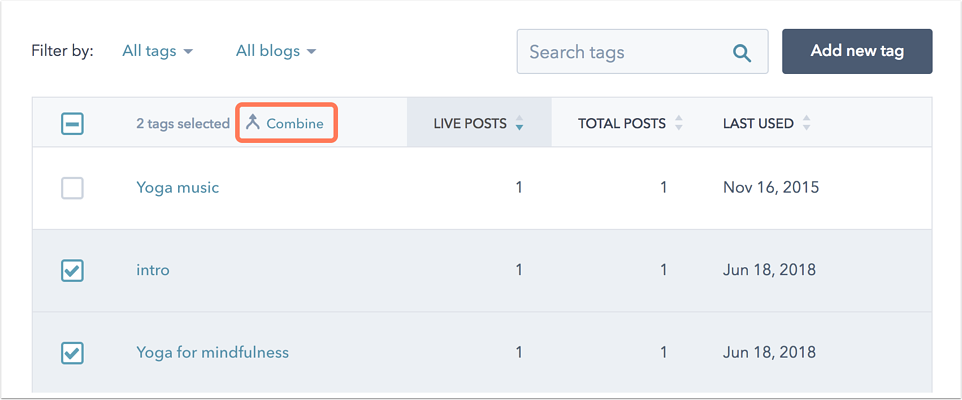
Task: Click Yoga music live posts count
Action: pyautogui.click(x=519, y=187)
